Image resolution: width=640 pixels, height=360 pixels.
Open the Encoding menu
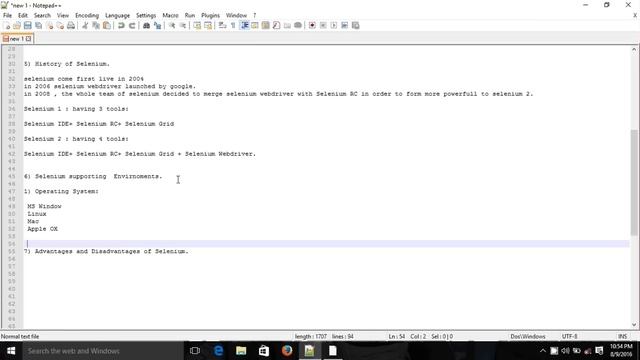click(87, 16)
